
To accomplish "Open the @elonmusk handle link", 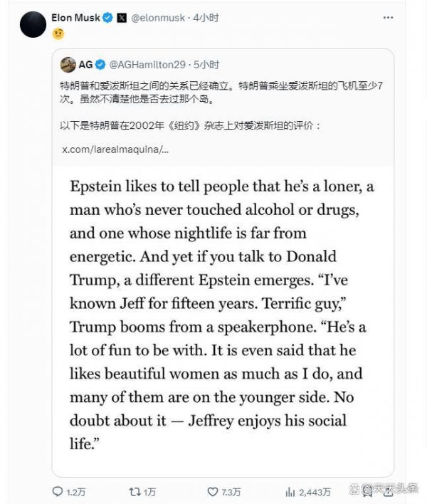I will click(x=158, y=18).
